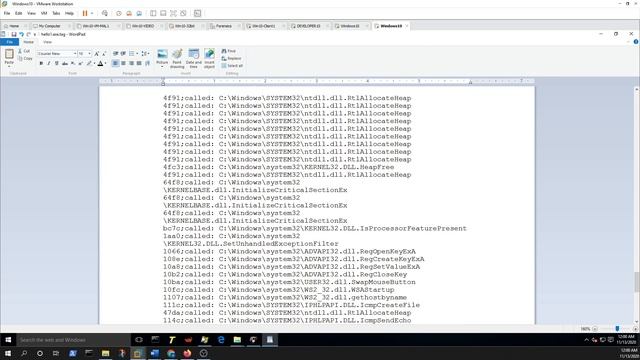Image resolution: width=640 pixels, height=360 pixels.
Task: Open the VMware File menu
Action: 7,13
